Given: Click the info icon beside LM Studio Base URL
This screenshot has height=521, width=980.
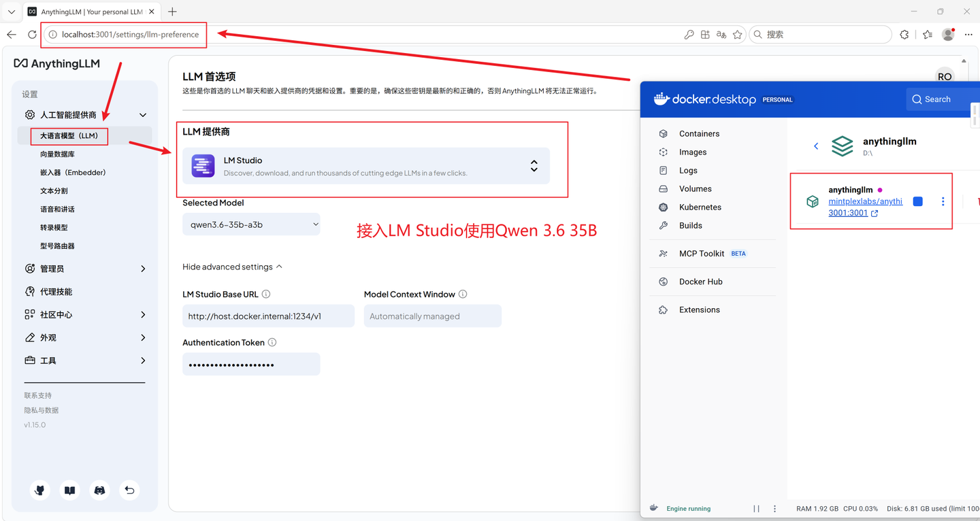Looking at the screenshot, I should coord(266,295).
